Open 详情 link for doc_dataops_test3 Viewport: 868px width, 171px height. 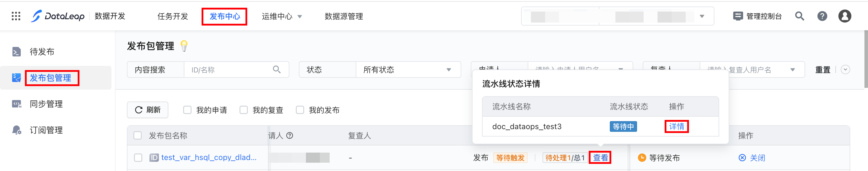676,126
